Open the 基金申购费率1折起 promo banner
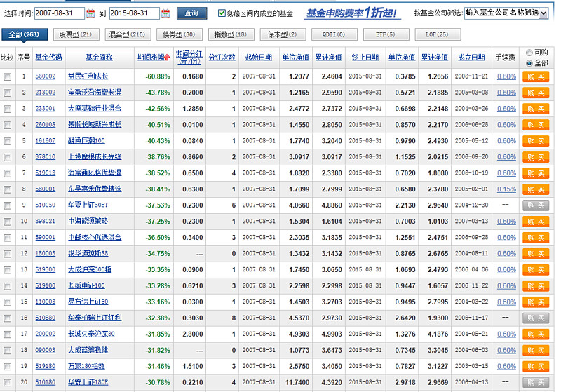 353,13
